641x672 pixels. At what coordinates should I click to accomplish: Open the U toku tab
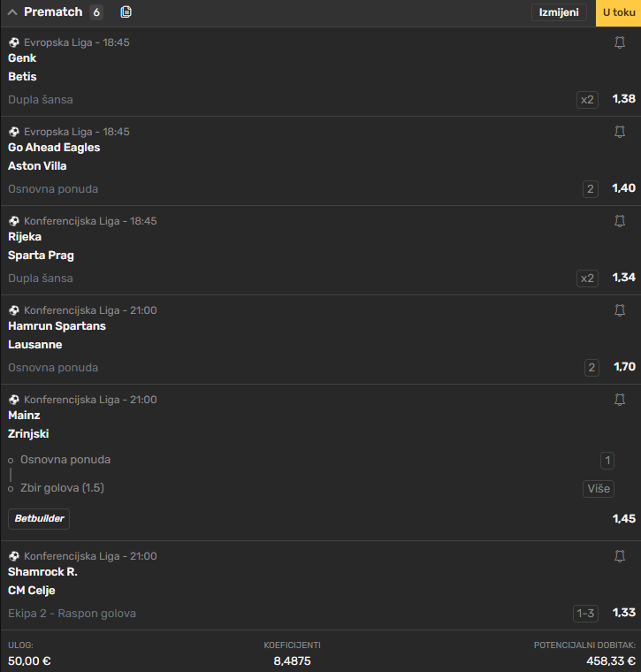click(x=618, y=13)
